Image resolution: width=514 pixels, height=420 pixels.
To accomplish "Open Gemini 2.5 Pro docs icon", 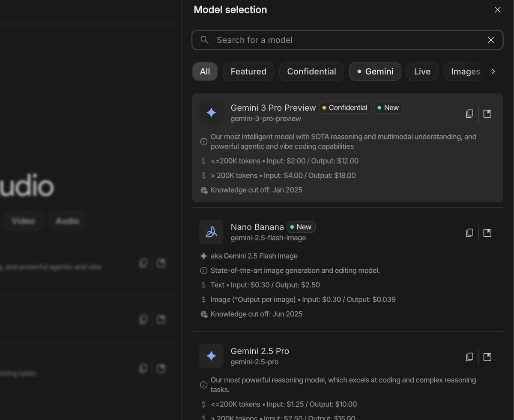I will point(487,357).
